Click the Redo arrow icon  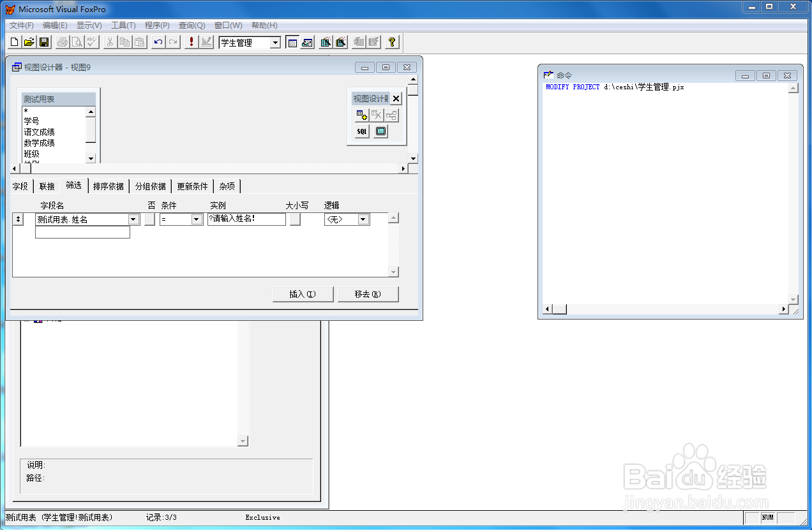pos(172,43)
